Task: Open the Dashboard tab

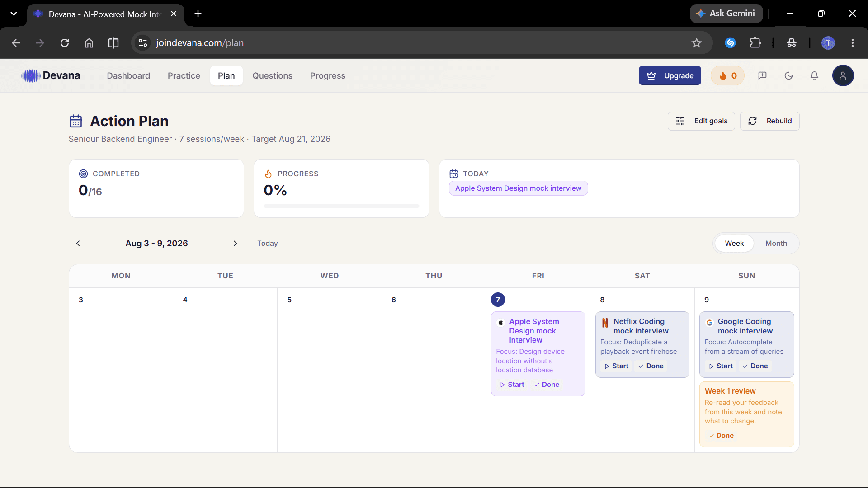Action: point(128,75)
